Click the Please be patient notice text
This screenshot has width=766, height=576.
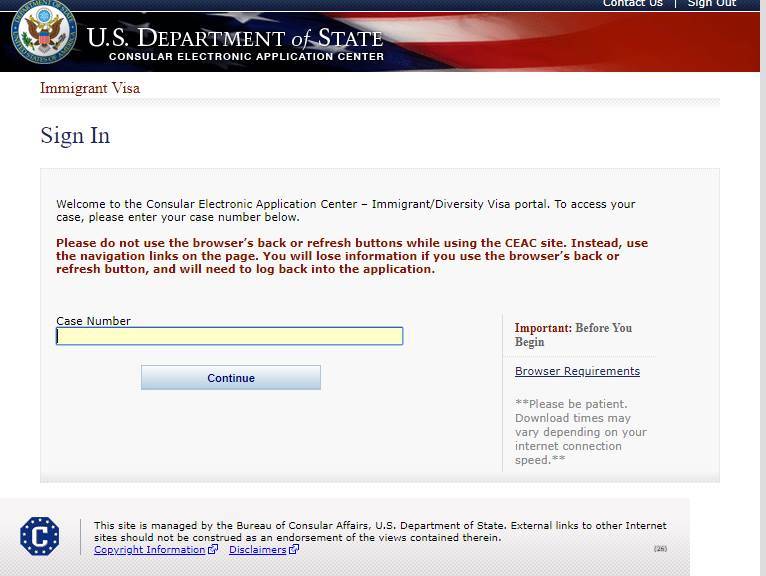pos(581,432)
